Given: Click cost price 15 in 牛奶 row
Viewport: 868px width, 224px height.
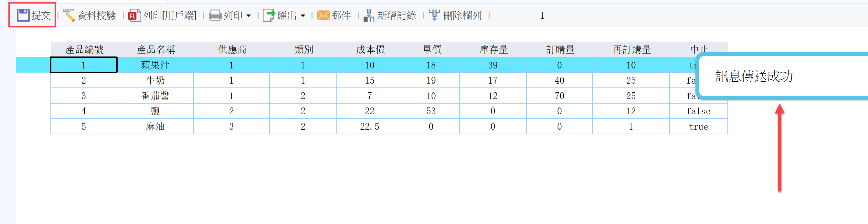Looking at the screenshot, I should 370,80.
